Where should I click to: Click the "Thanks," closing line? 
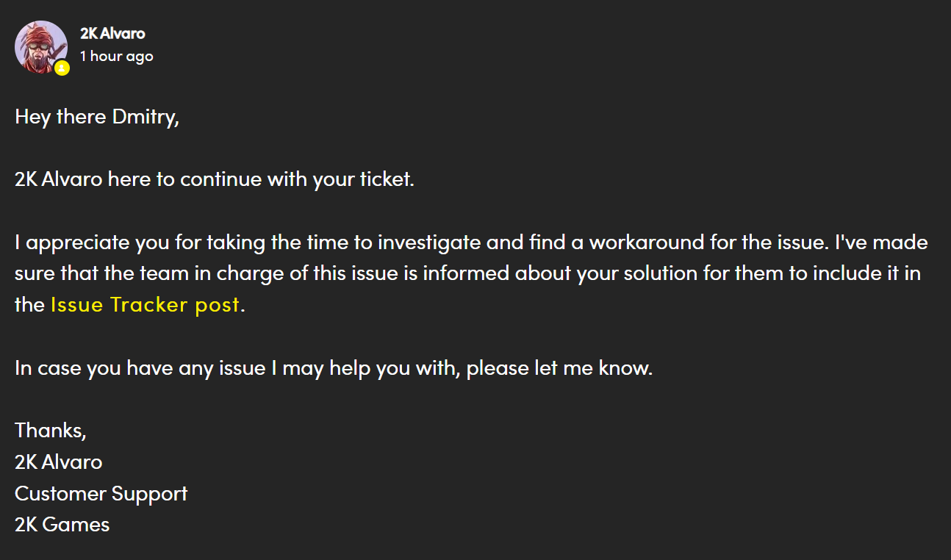[50, 430]
